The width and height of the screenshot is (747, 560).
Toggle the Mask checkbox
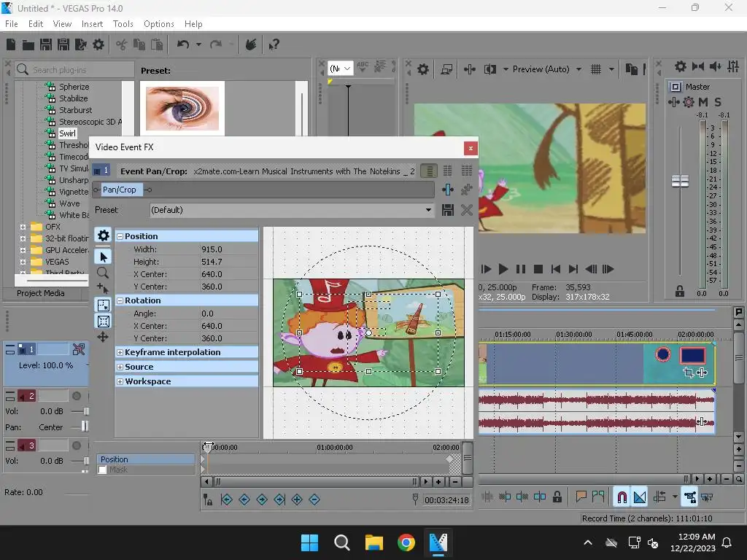103,470
